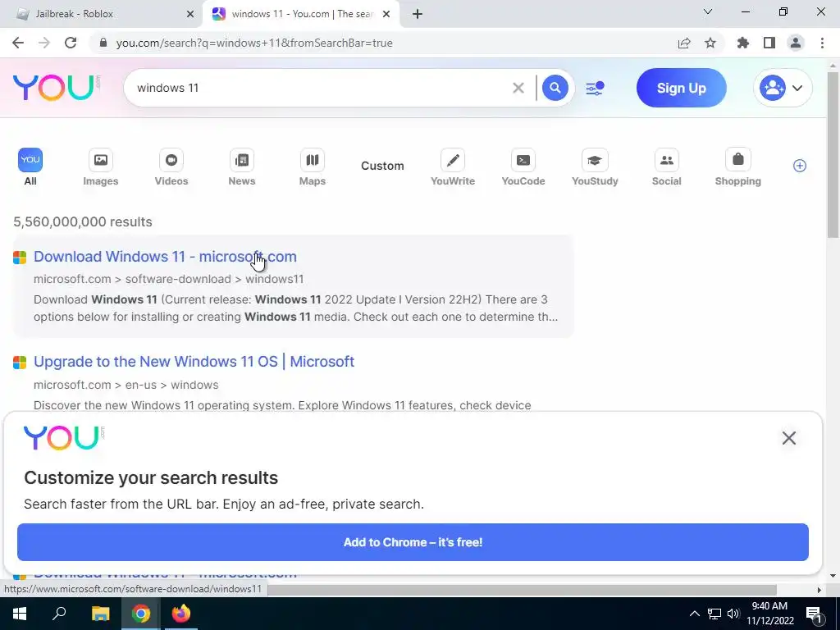Image resolution: width=840 pixels, height=630 pixels.
Task: Clear the search box with X
Action: [518, 88]
